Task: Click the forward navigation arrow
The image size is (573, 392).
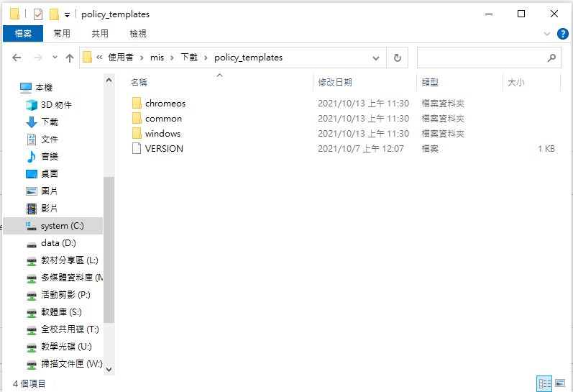Action: (37, 58)
